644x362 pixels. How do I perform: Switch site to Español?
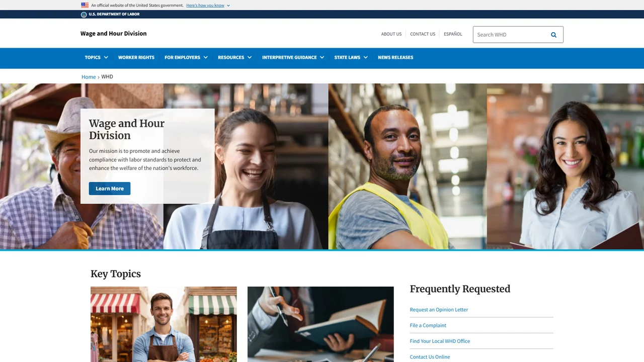pos(453,34)
